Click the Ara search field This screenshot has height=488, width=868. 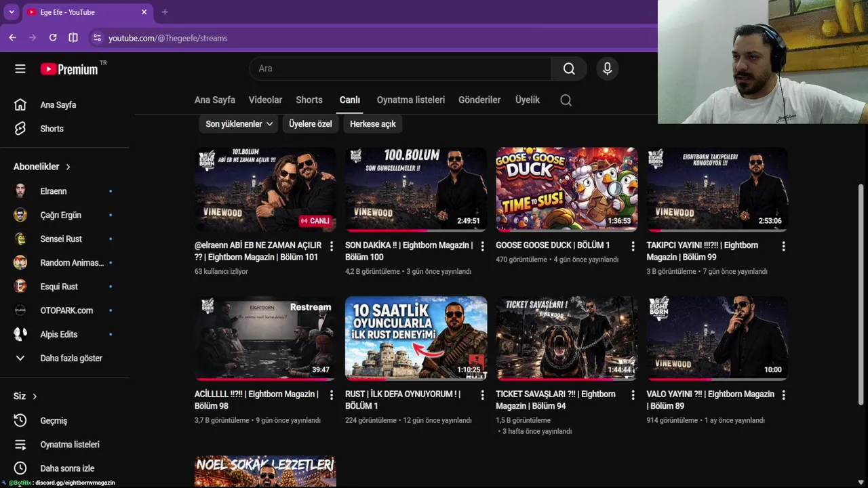pos(400,68)
